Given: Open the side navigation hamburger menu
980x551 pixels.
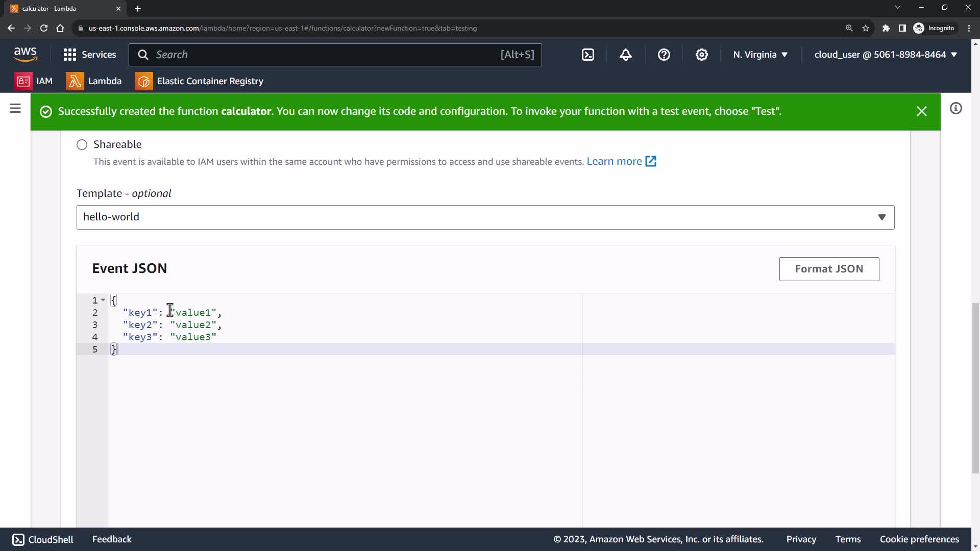Looking at the screenshot, I should [x=15, y=108].
